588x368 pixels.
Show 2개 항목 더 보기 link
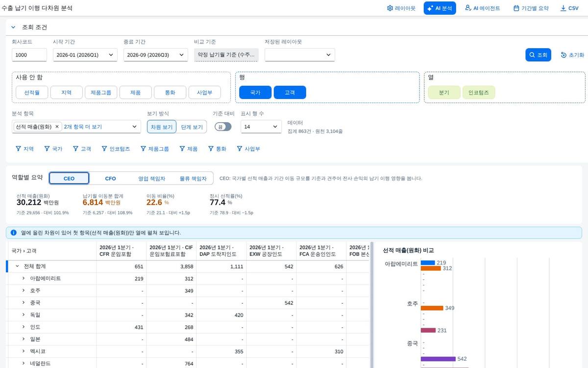(83, 127)
